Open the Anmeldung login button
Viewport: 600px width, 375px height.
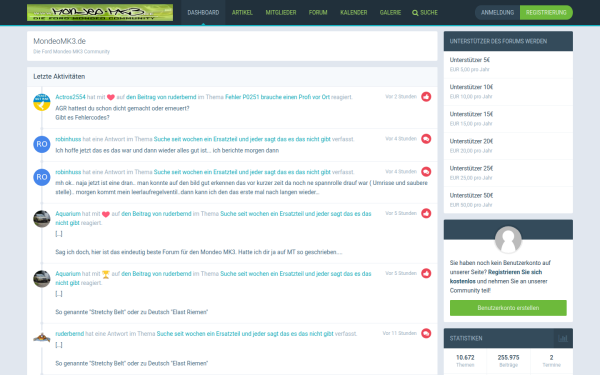coord(497,13)
